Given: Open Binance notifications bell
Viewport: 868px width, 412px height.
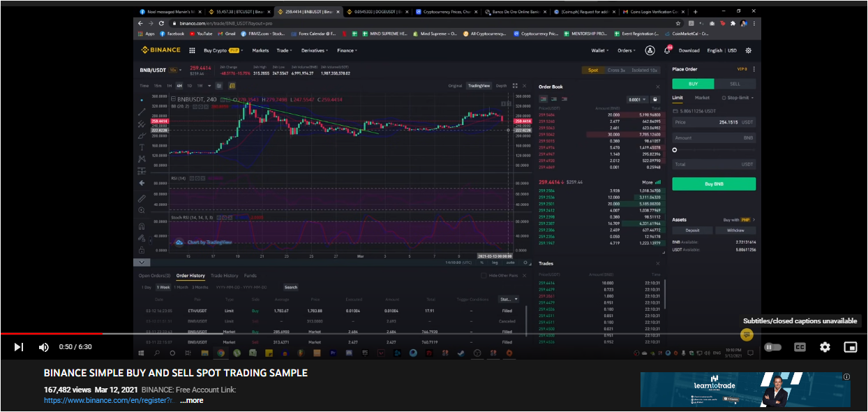Looking at the screenshot, I should click(x=667, y=50).
